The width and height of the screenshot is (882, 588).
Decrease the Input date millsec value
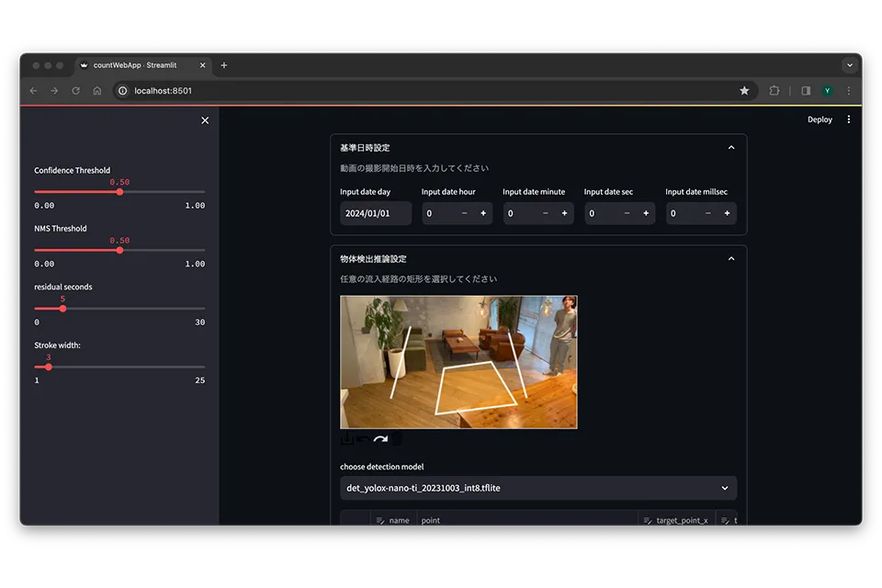point(707,213)
